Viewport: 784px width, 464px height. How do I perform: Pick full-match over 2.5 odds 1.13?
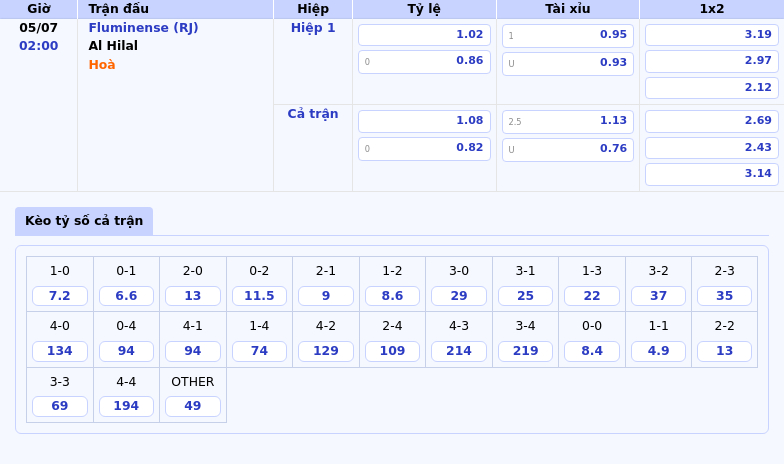coord(568,122)
